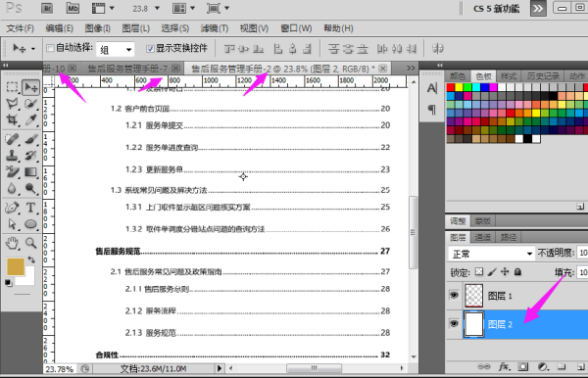The image size is (588, 378).
Task: Select the Quick Selection tool
Action: [x=30, y=104]
